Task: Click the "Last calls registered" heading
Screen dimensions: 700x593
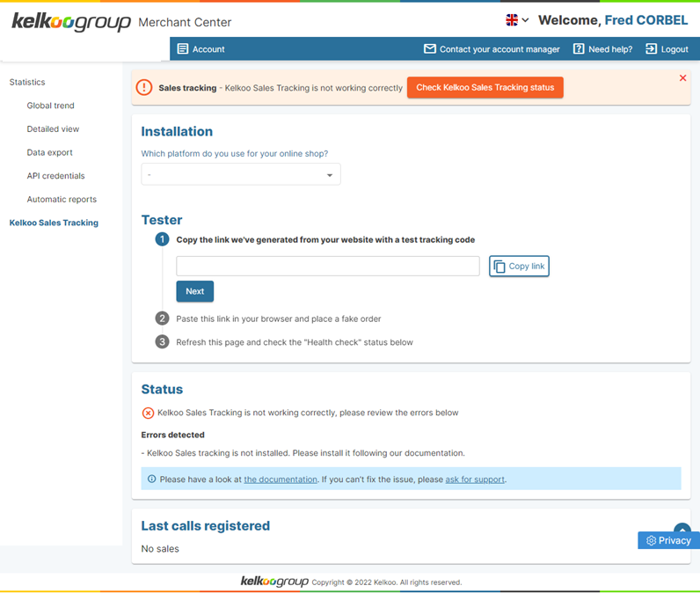Action: pyautogui.click(x=206, y=526)
